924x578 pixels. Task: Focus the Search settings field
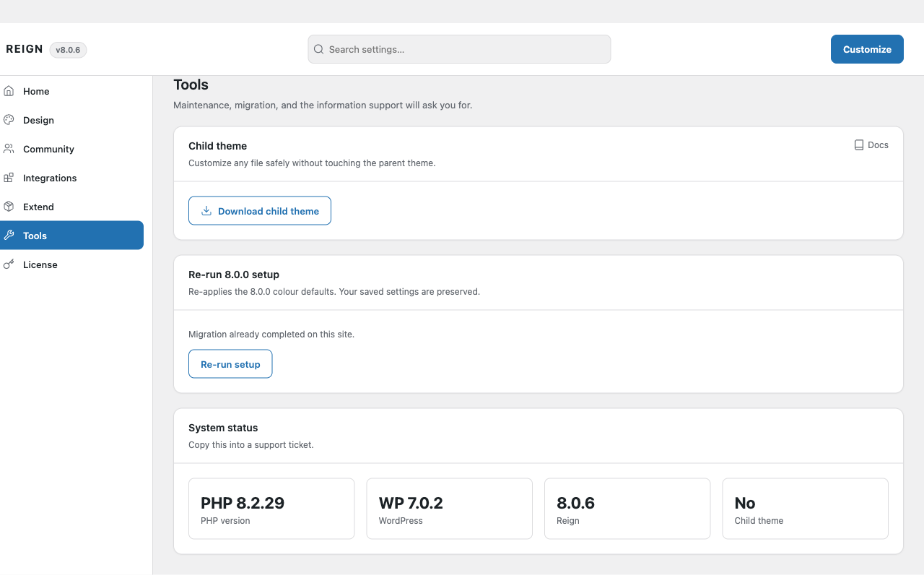pos(459,49)
